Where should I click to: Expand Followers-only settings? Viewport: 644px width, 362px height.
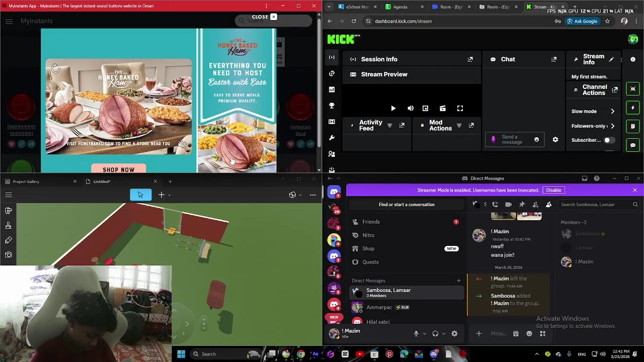pyautogui.click(x=612, y=126)
